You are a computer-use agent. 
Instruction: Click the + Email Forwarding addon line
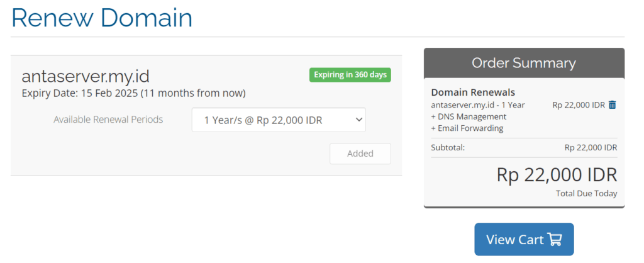pyautogui.click(x=467, y=128)
